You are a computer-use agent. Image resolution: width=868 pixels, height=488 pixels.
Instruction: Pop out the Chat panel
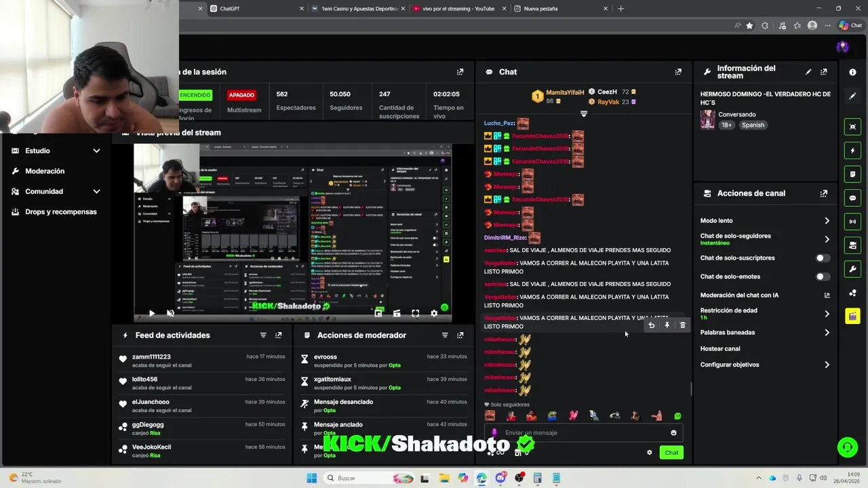(678, 72)
